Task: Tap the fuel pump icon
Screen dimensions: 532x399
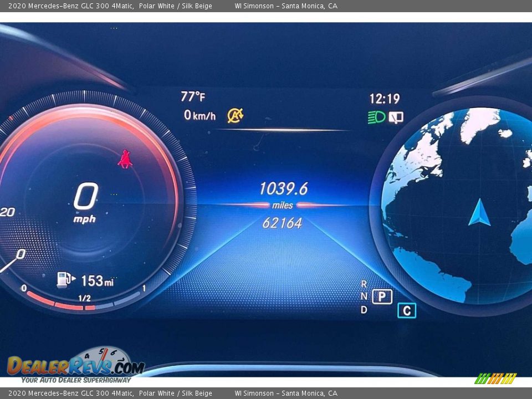Action: click(65, 279)
